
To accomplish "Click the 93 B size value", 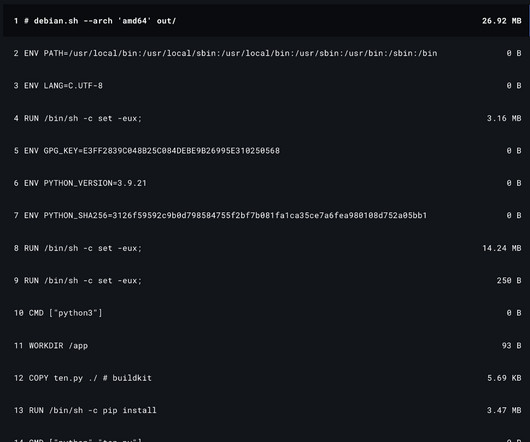I will 511,345.
